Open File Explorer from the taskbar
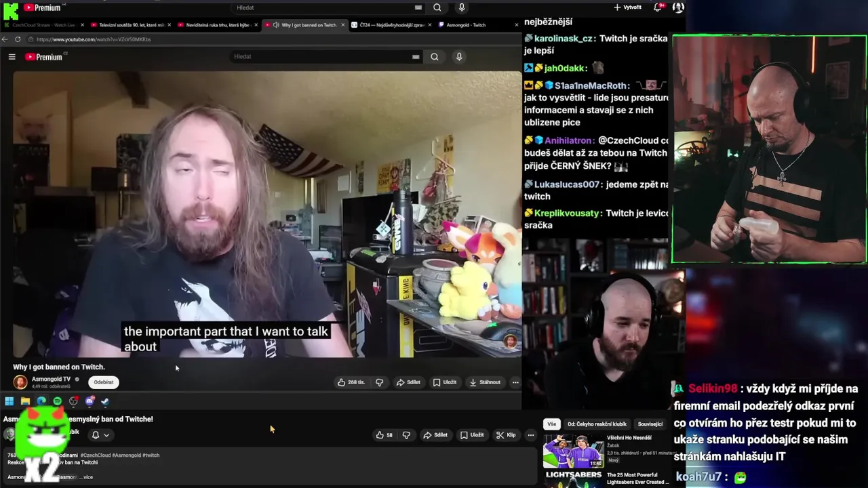 coord(25,401)
